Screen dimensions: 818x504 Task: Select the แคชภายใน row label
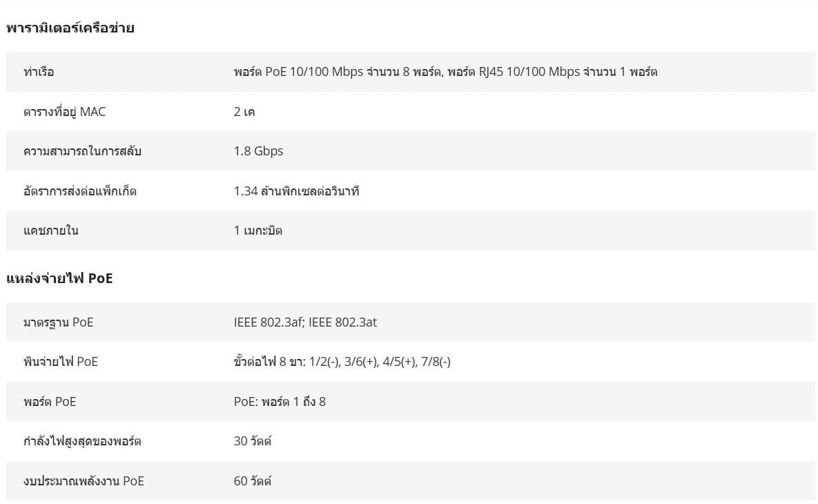point(51,231)
